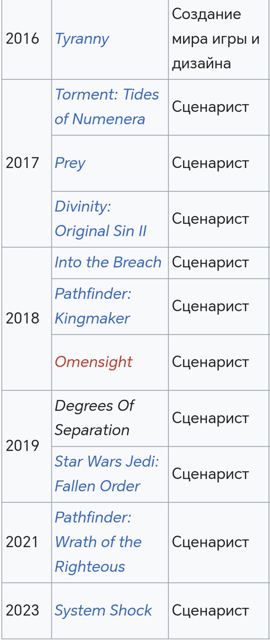The height and width of the screenshot is (644, 270).
Task: Follow Pathfinder: Wrath of the Righteous link
Action: [x=98, y=542]
